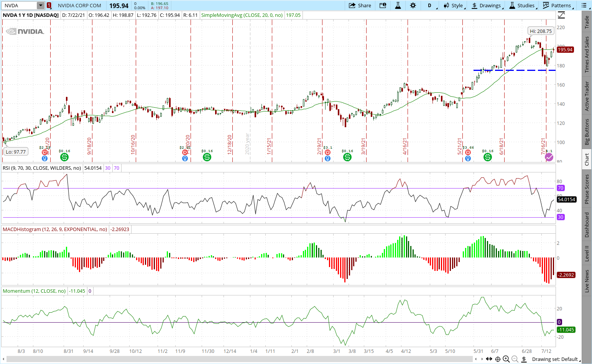Click the flask Edit Studies icon
This screenshot has height=364, width=592.
pyautogui.click(x=398, y=5)
